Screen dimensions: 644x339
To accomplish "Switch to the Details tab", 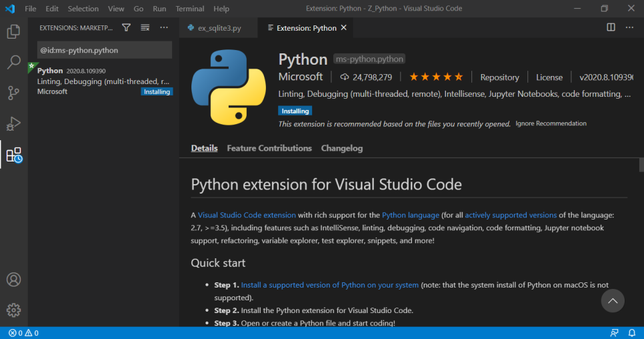I will (x=204, y=148).
